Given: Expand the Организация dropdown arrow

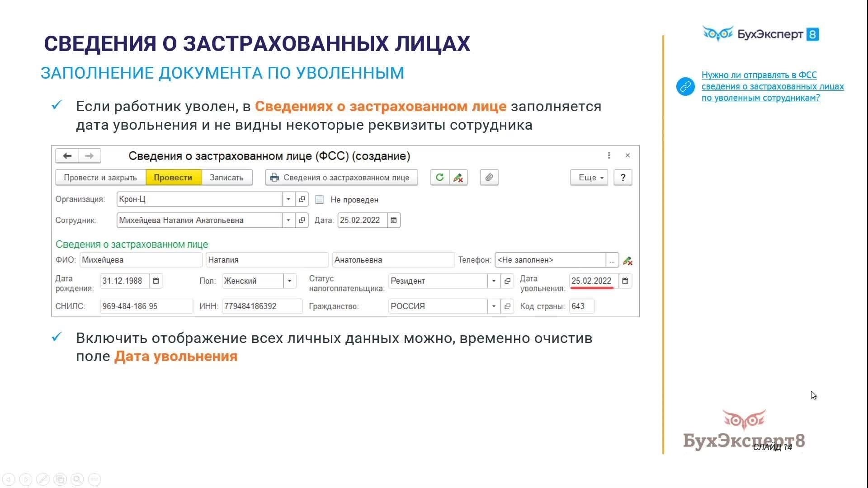Looking at the screenshot, I should (288, 199).
